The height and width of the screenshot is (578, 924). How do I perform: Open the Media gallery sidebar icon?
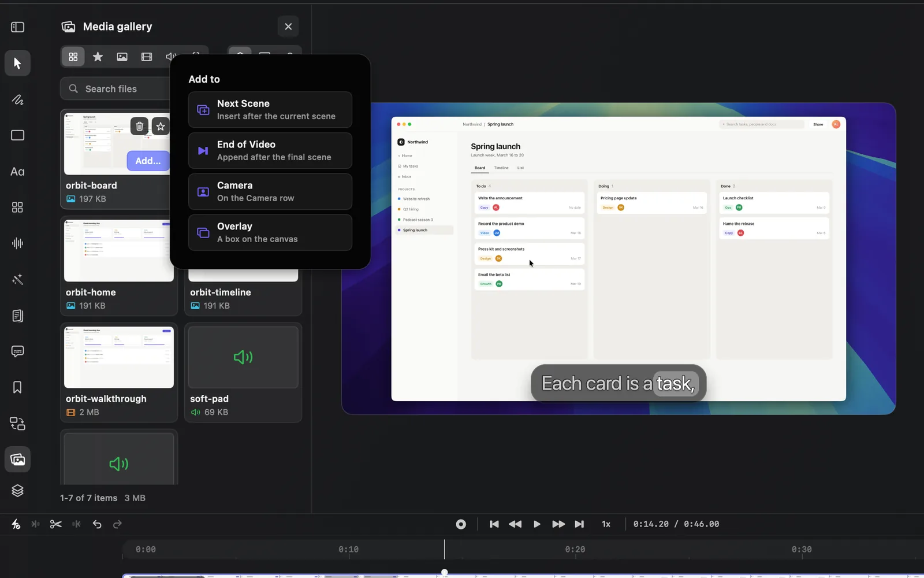(17, 460)
